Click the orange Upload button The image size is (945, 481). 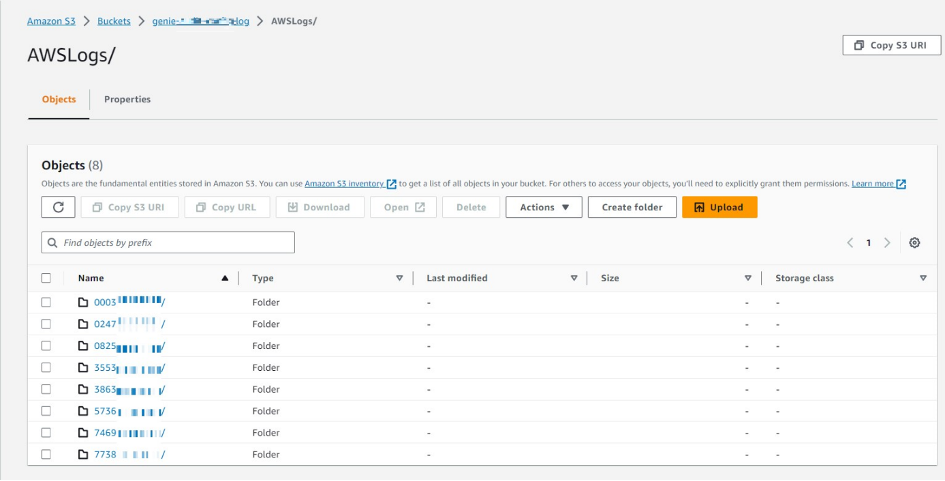(720, 207)
